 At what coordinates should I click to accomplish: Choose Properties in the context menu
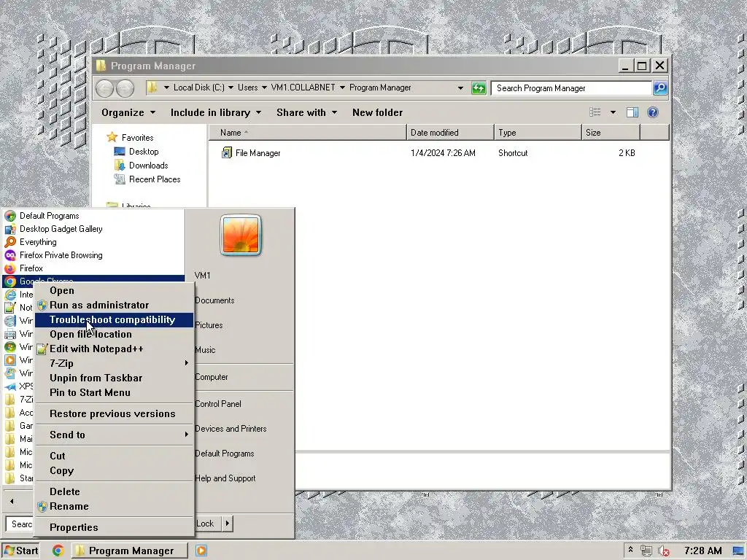[x=114, y=527]
